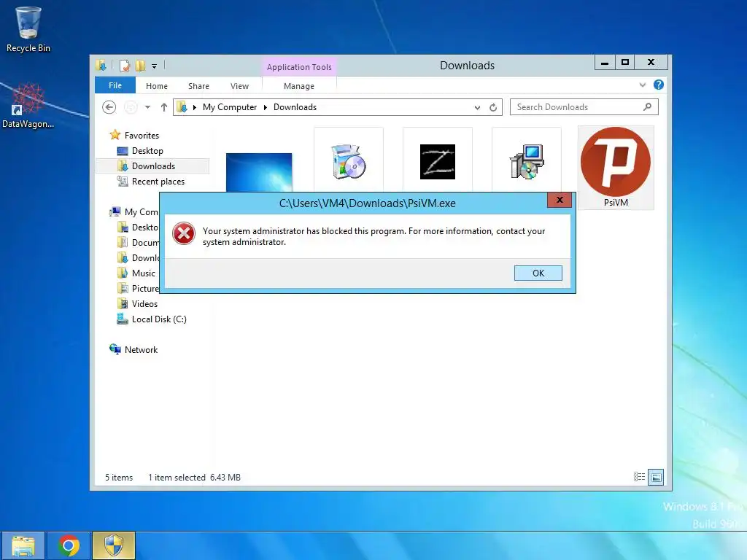Select Favorites in the navigation pane

pyautogui.click(x=142, y=135)
